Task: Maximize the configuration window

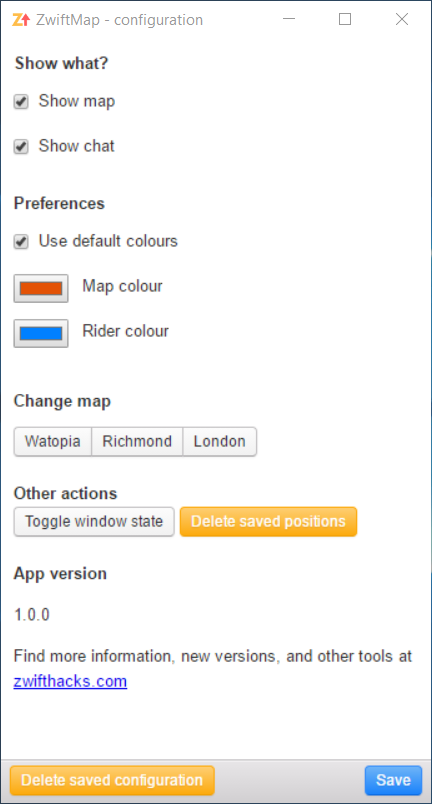Action: [x=345, y=19]
